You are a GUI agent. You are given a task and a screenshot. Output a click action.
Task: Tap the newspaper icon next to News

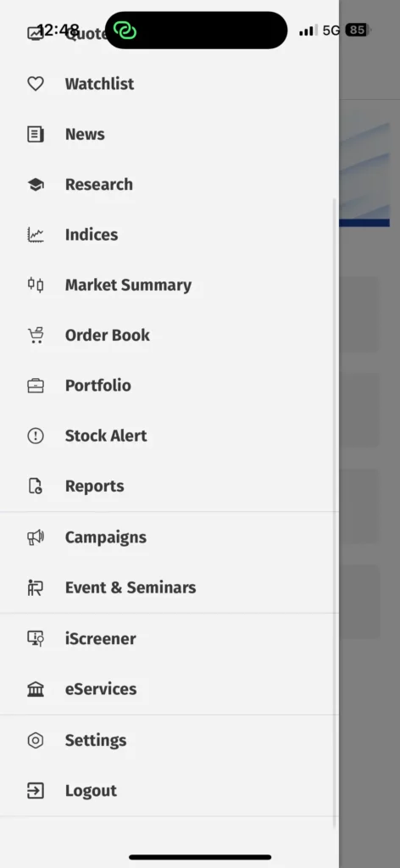pyautogui.click(x=36, y=135)
